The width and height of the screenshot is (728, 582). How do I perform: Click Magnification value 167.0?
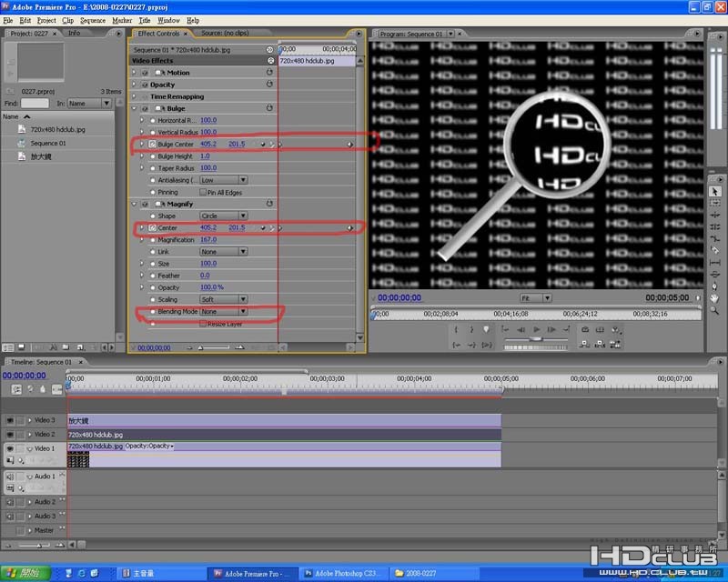pos(208,240)
